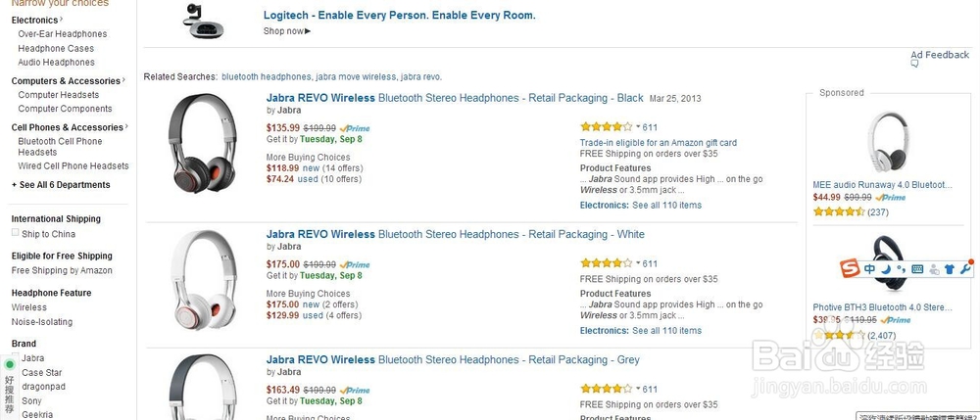Viewport: 980px width, 420px height.
Task: Check the Ship to China checkbox
Action: [x=15, y=233]
